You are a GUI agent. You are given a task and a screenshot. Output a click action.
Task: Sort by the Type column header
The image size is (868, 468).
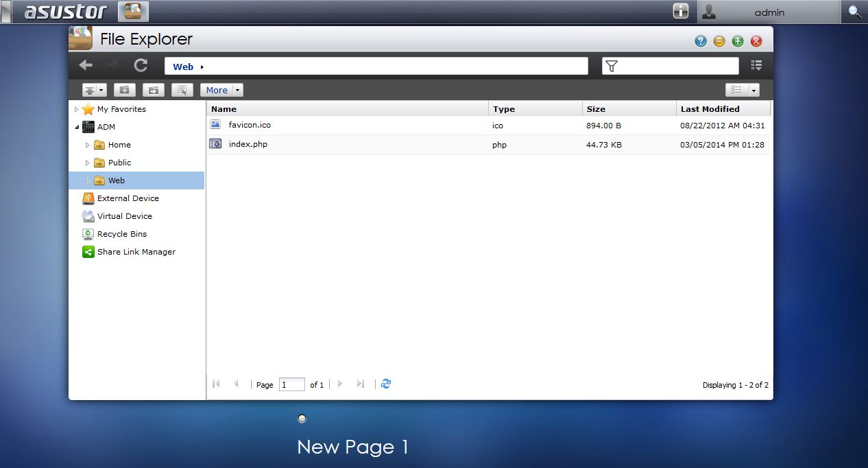(x=535, y=108)
